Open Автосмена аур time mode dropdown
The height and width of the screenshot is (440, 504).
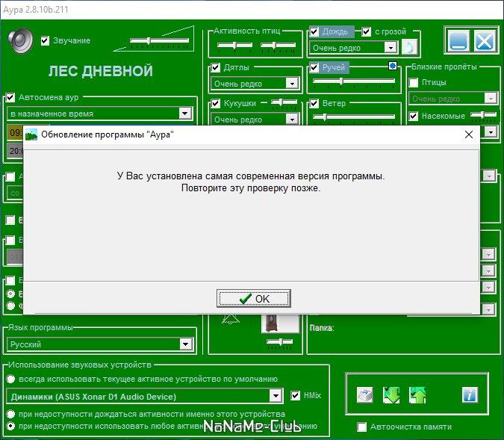[x=185, y=114]
